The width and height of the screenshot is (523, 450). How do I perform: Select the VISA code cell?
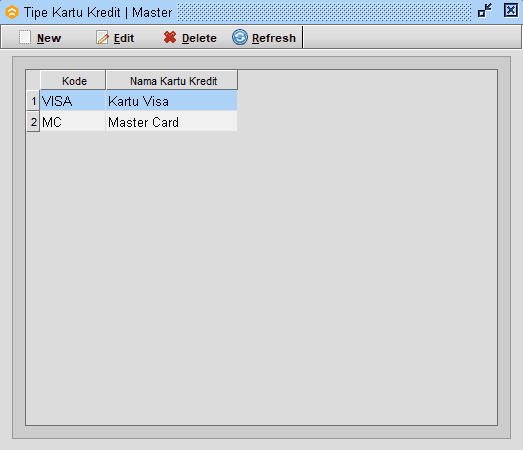(x=73, y=101)
